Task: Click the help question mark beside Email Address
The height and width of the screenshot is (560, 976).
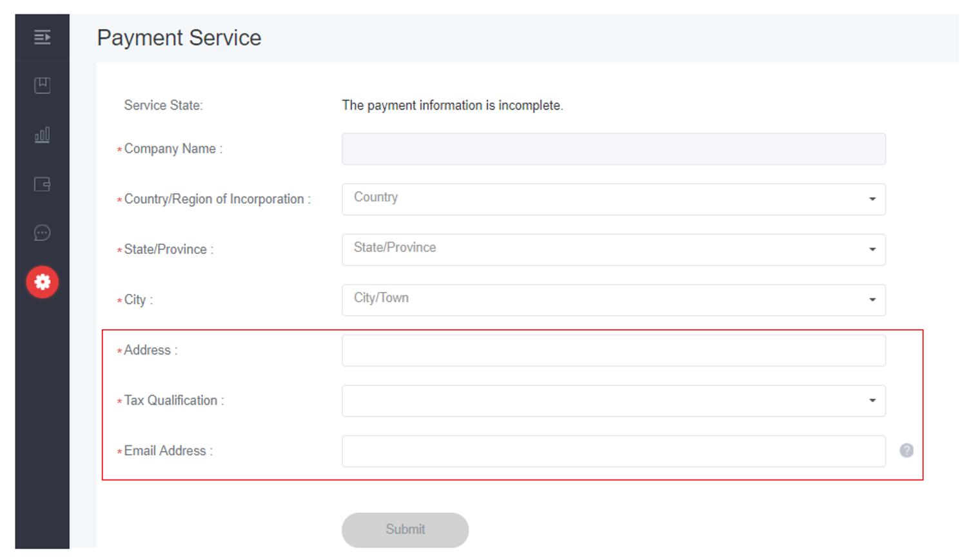Action: point(906,450)
